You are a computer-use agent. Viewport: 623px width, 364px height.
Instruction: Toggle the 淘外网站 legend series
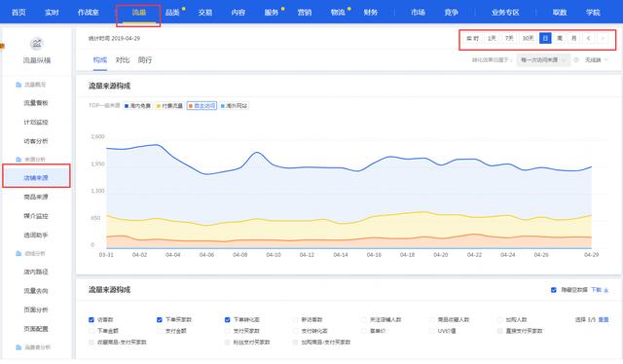click(x=234, y=106)
